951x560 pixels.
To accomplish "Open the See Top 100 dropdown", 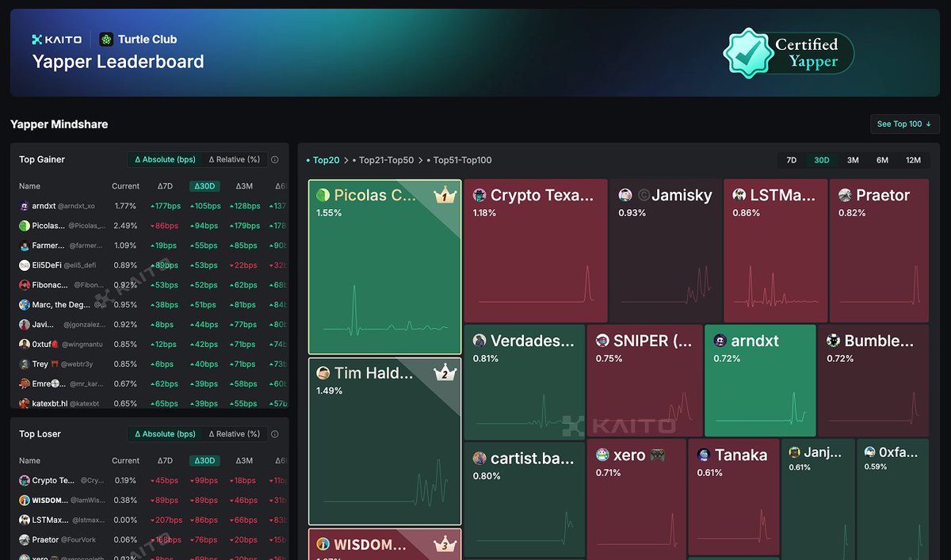I will coord(904,124).
